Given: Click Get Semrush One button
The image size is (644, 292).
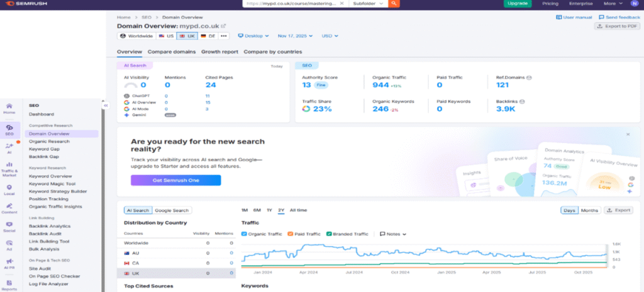Looking at the screenshot, I should 176,180.
